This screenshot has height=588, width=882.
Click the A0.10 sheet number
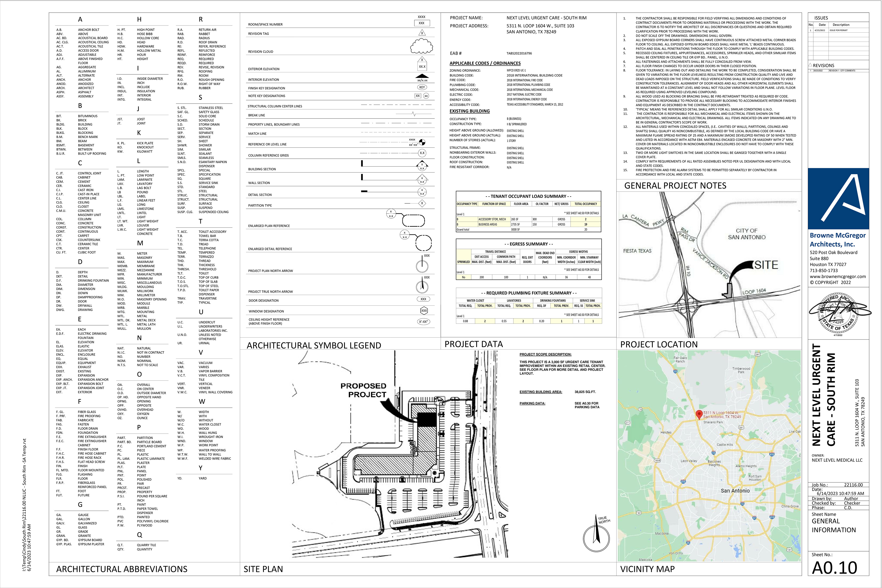click(834, 568)
